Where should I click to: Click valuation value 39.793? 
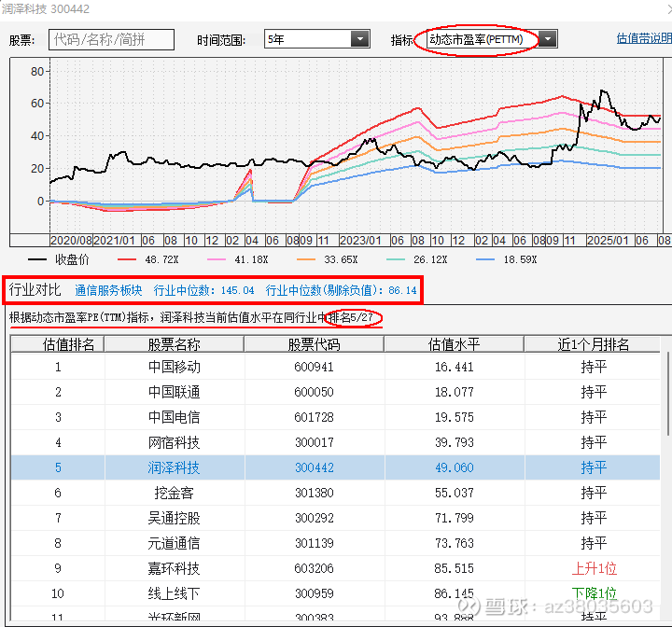[x=454, y=442]
